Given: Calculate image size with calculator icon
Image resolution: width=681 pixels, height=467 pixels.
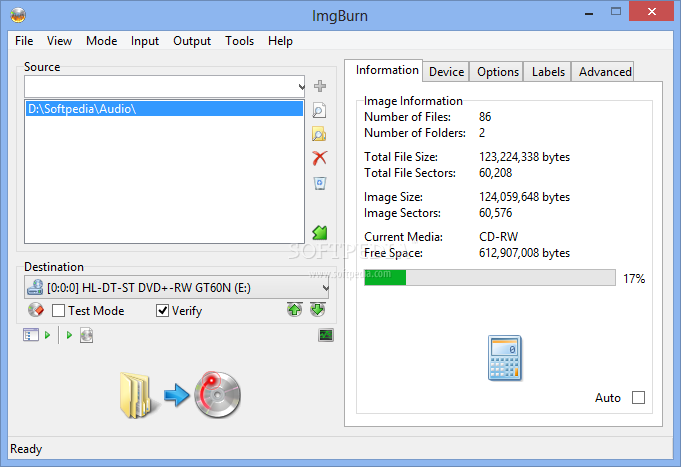Looking at the screenshot, I should click(504, 358).
